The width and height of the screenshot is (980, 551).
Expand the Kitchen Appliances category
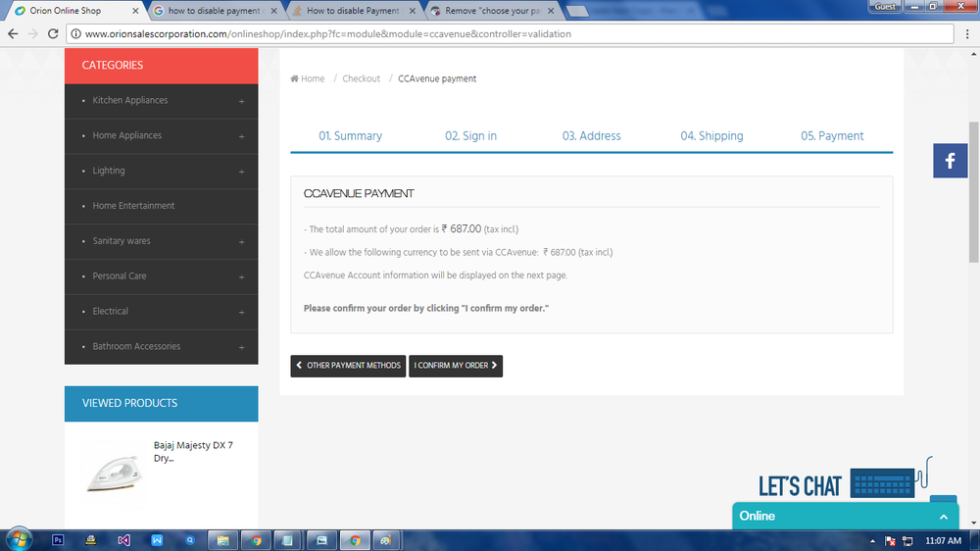tap(241, 101)
